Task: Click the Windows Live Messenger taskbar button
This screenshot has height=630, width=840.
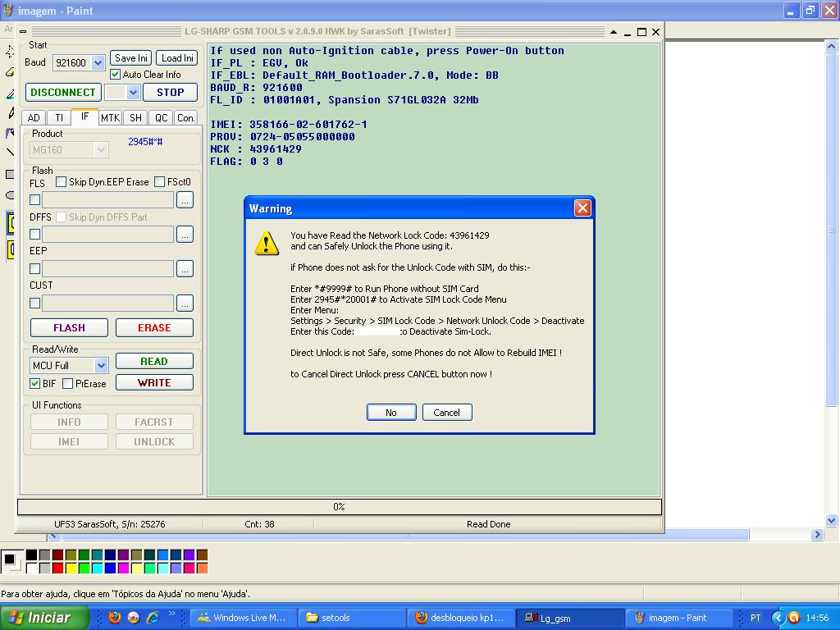Action: [243, 618]
